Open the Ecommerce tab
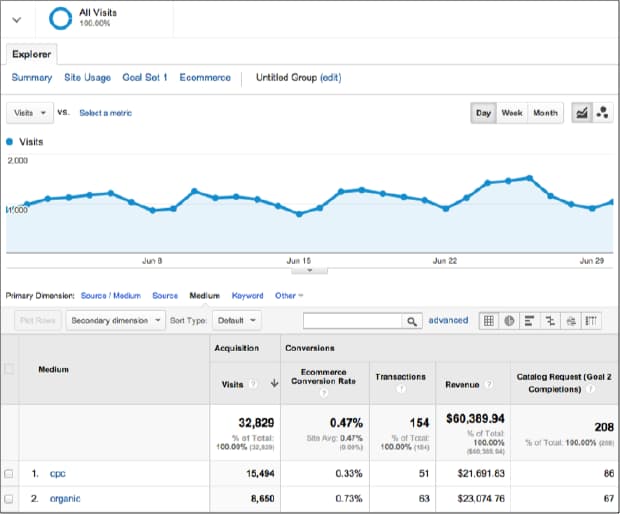 pyautogui.click(x=205, y=77)
